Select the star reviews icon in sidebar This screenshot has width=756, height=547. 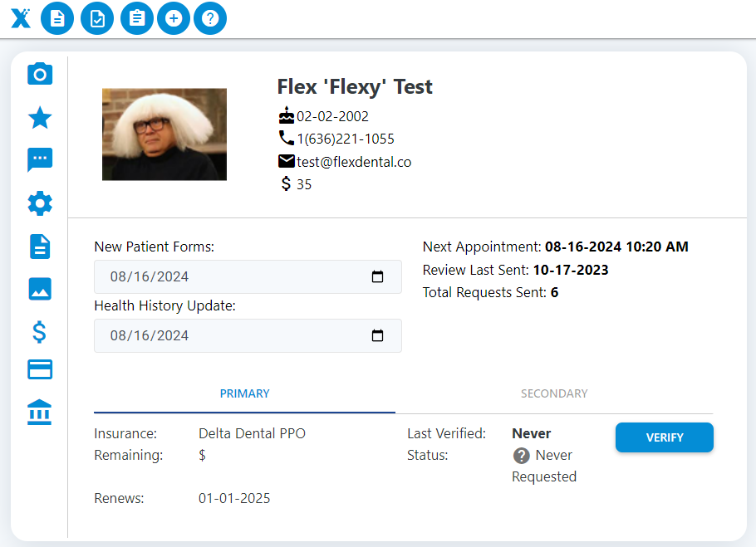(x=40, y=118)
